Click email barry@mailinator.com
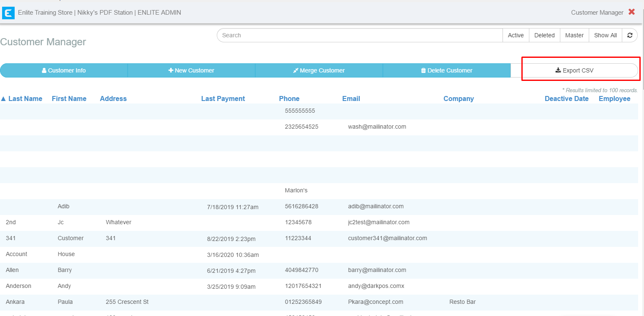Screen dimensions: 644x316 (x=377, y=270)
